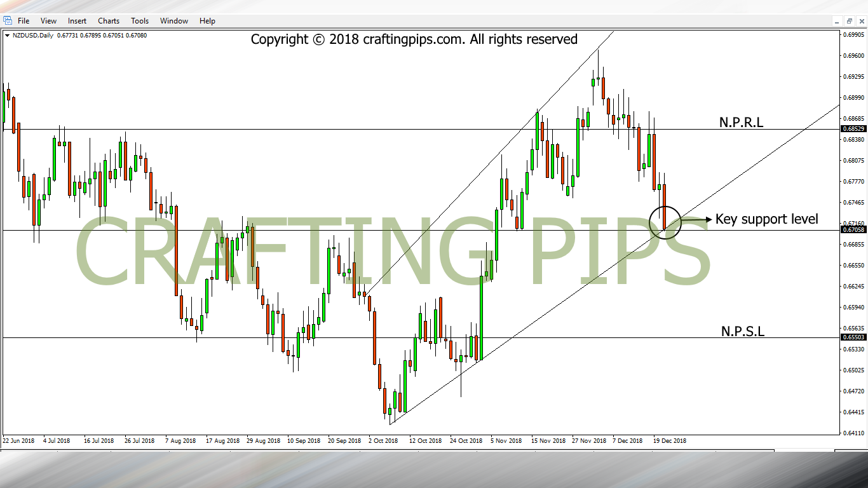The height and width of the screenshot is (488, 868).
Task: Click the 0.69600 price axis value
Action: pyautogui.click(x=855, y=56)
